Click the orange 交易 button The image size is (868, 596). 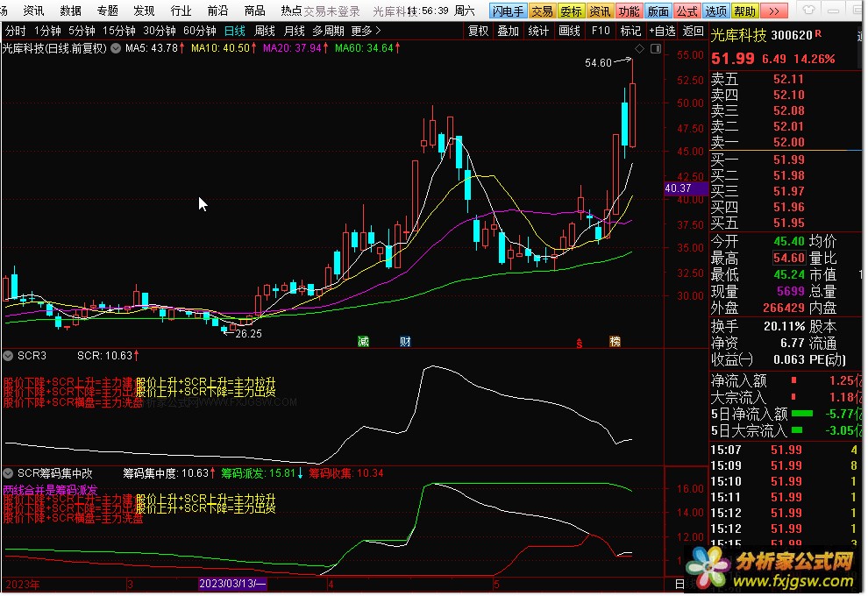[x=542, y=11]
